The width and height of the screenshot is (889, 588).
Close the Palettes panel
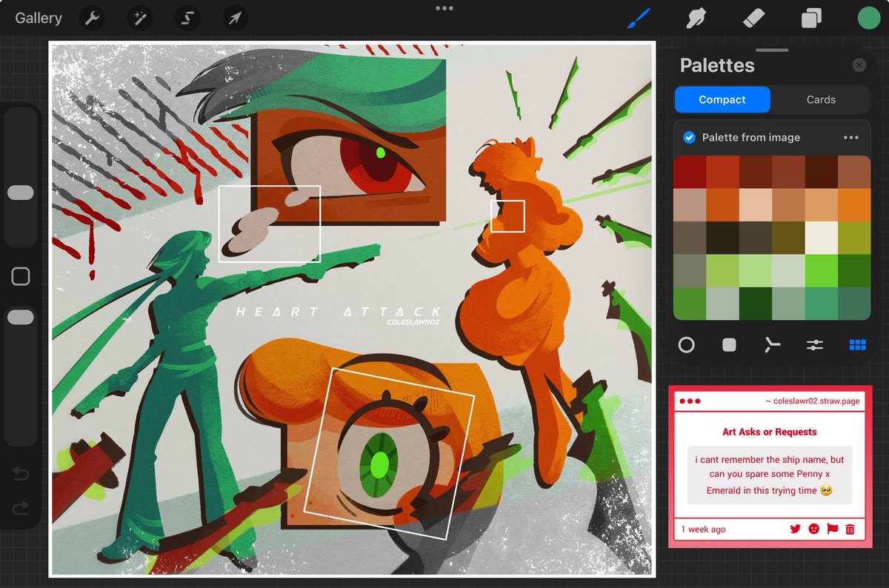point(859,65)
